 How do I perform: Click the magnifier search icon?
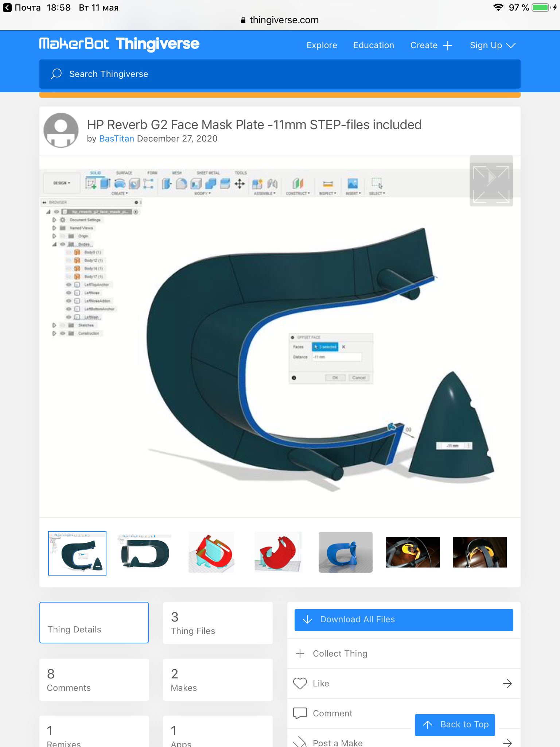point(56,74)
